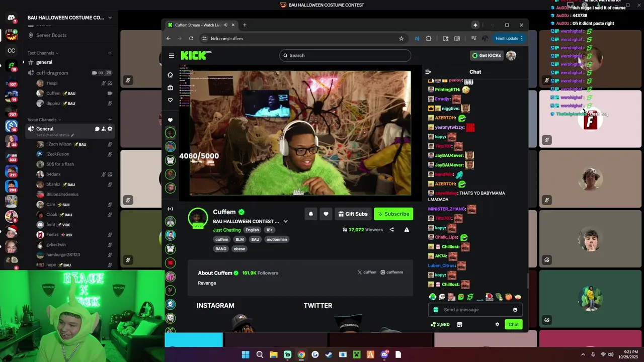Share the Cuffem stream
This screenshot has height=362, width=644.
tap(391, 230)
